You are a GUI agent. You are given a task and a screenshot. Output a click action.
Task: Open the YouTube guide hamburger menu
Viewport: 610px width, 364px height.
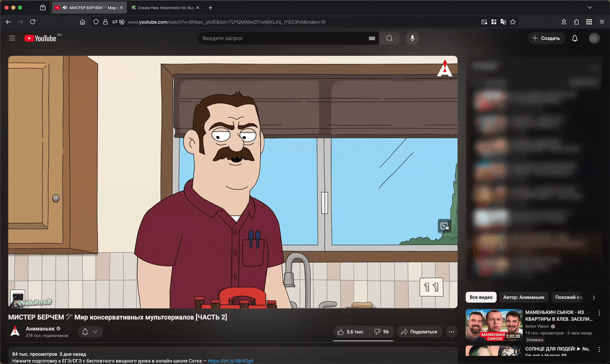pyautogui.click(x=12, y=38)
